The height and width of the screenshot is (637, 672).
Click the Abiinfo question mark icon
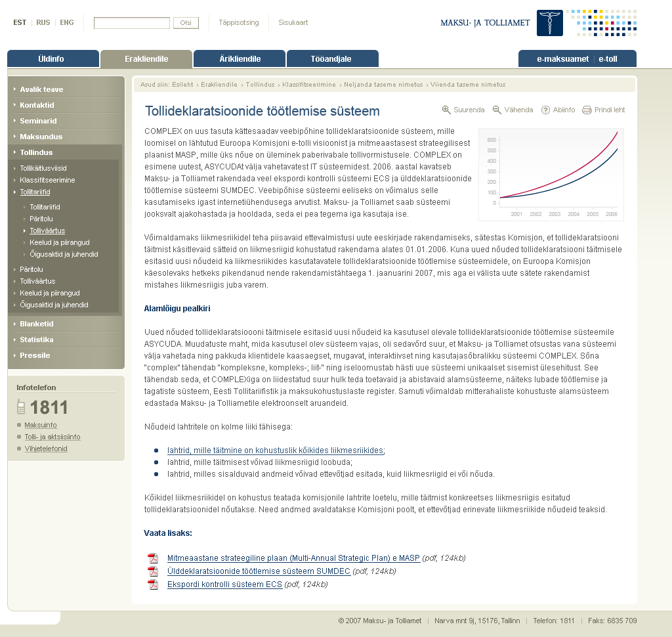coord(545,110)
